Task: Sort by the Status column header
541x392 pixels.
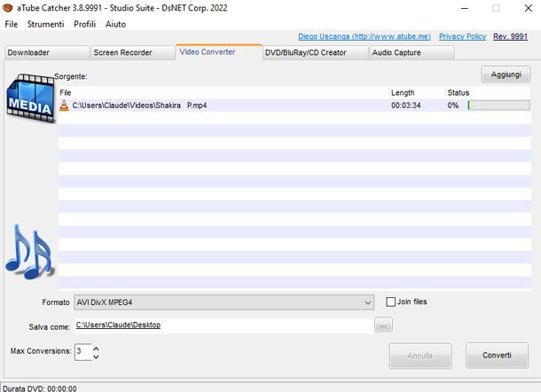Action: (488, 92)
